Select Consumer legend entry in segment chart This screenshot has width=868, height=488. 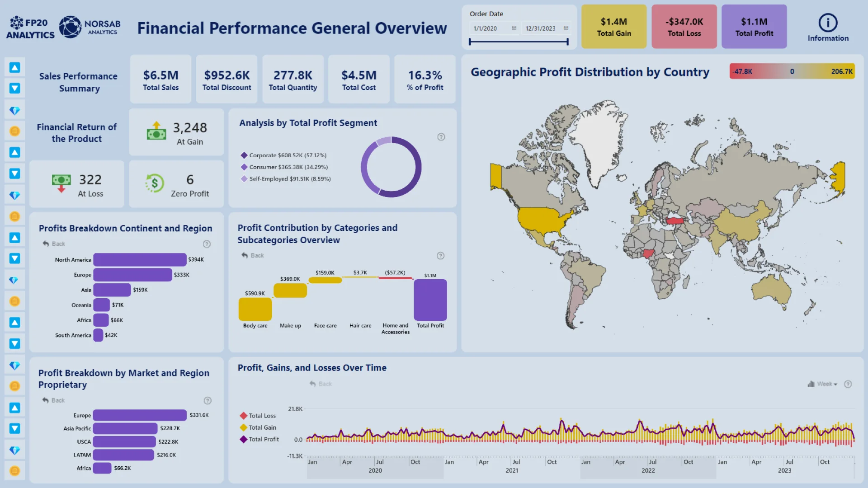coord(284,167)
